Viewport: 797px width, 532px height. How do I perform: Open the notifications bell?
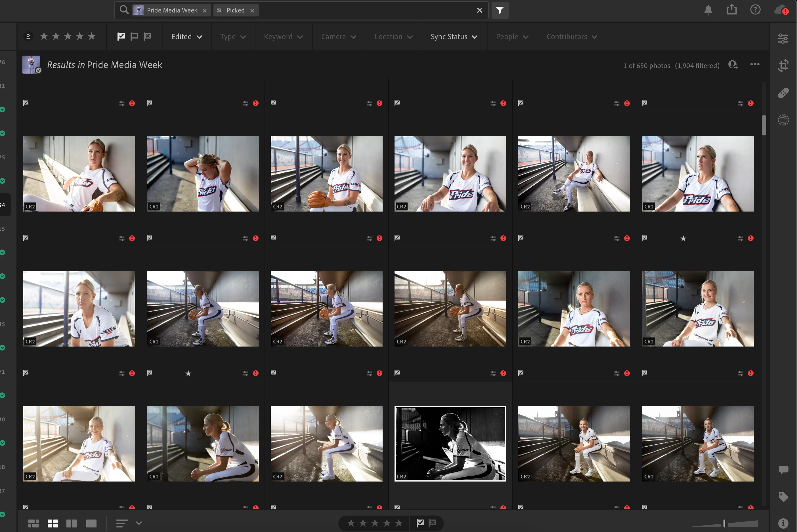(x=708, y=10)
